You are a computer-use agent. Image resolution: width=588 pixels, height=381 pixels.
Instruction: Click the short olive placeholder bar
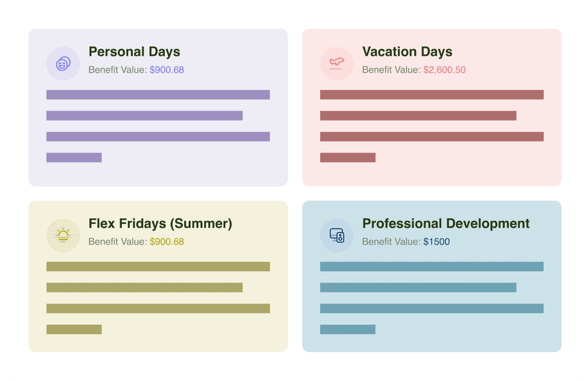click(x=74, y=329)
